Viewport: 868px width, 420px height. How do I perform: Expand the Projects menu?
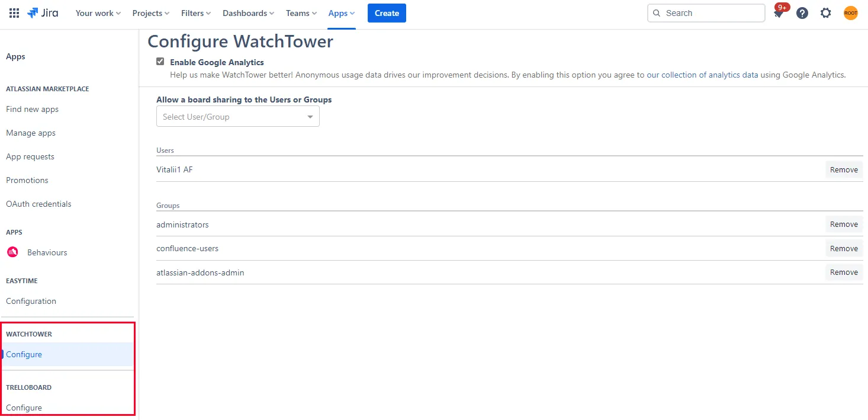point(151,13)
